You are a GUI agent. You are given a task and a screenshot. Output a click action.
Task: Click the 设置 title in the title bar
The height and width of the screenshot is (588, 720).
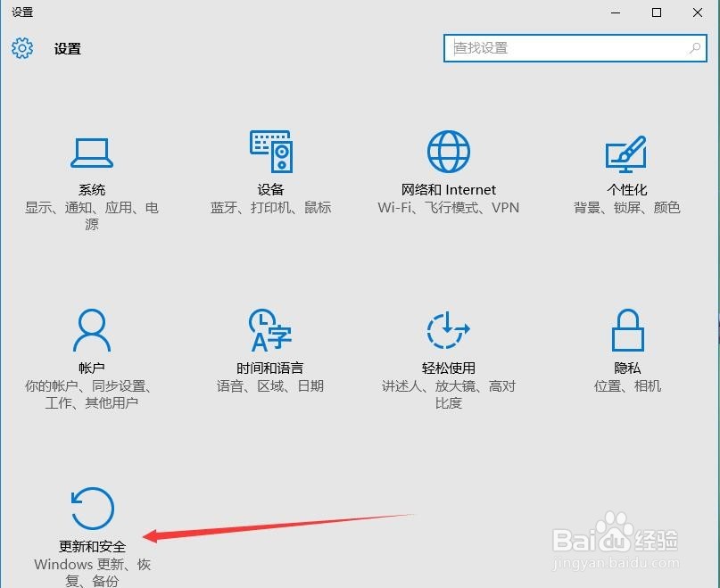(x=23, y=12)
